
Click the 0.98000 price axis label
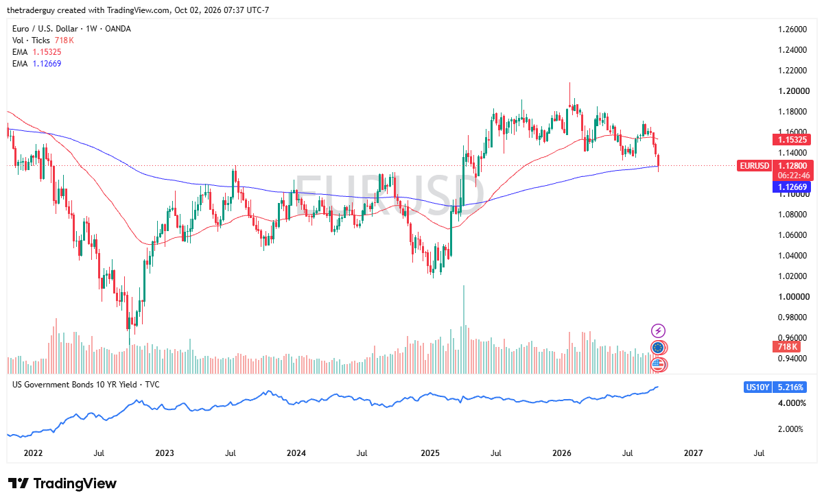coord(792,317)
